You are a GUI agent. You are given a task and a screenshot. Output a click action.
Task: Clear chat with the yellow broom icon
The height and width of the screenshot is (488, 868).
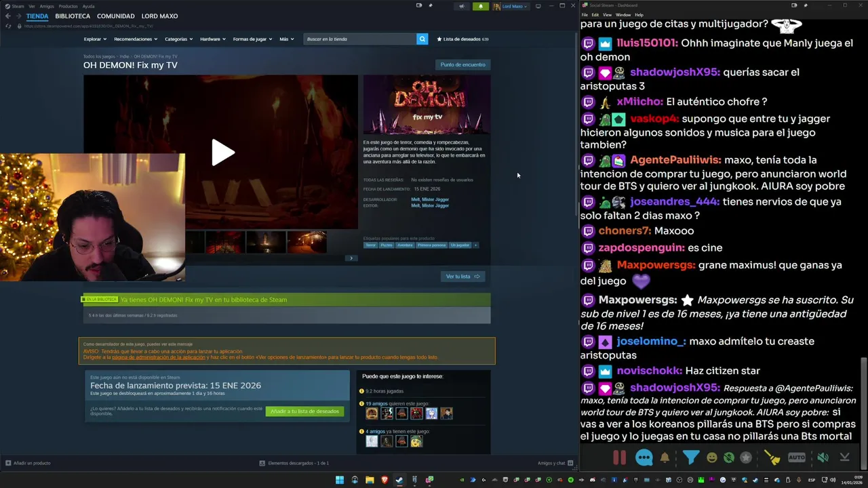(772, 457)
